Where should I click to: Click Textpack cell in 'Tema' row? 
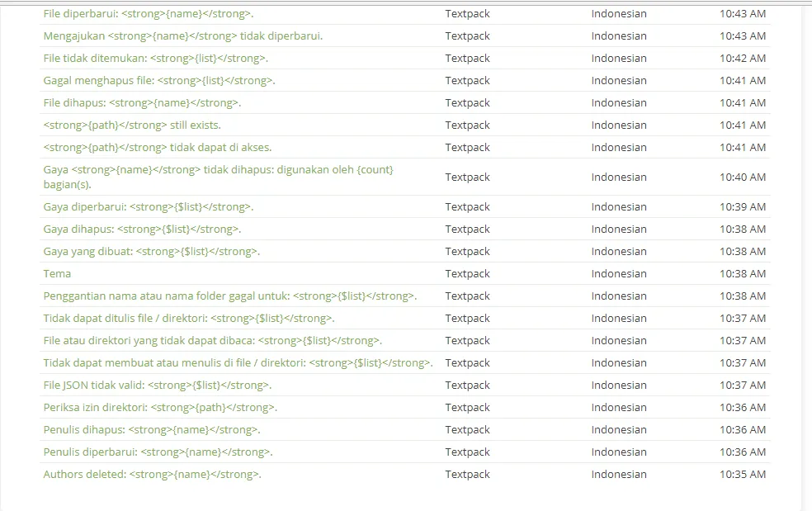coord(467,274)
